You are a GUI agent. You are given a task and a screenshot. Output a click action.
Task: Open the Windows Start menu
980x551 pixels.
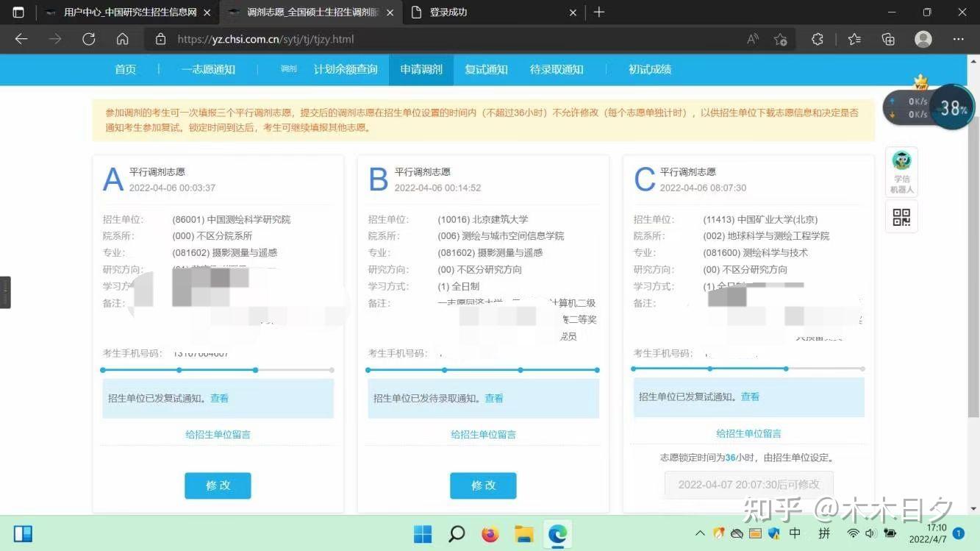point(423,533)
